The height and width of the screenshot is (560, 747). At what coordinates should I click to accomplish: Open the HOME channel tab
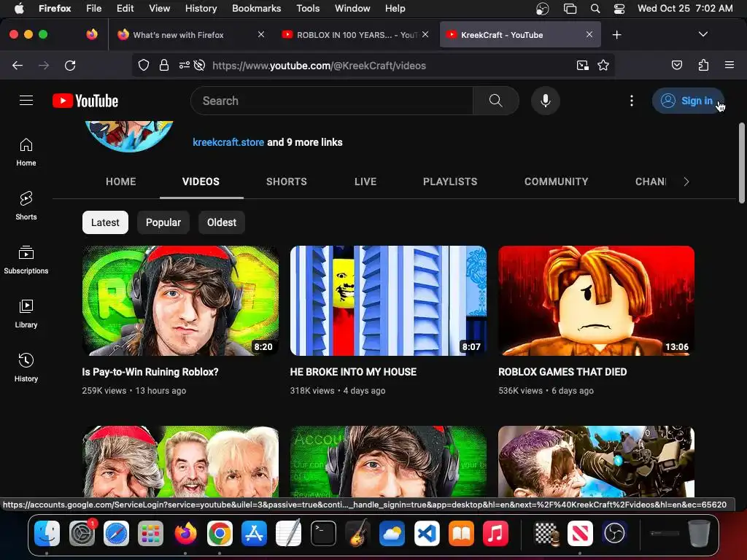(121, 182)
